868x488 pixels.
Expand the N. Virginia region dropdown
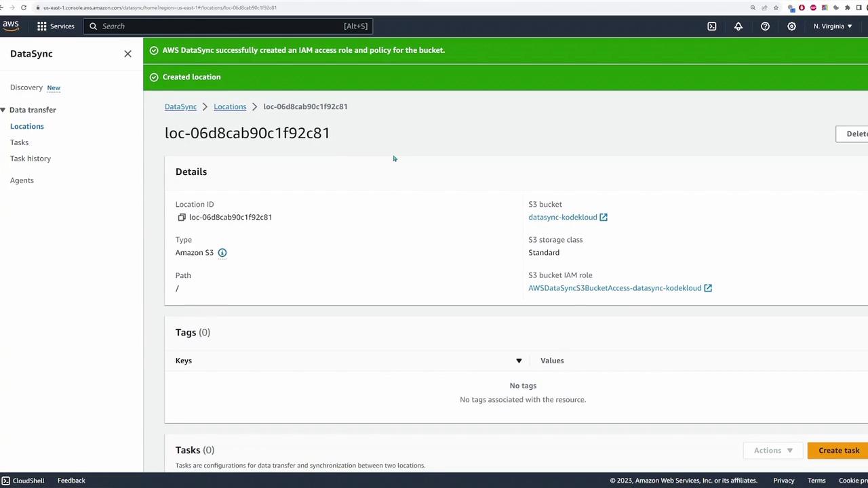point(833,26)
